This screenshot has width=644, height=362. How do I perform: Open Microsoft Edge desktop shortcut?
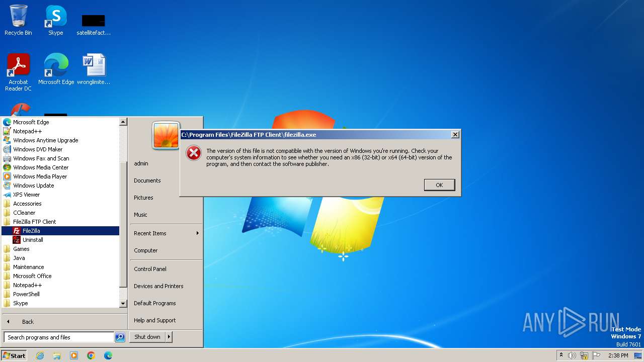tap(56, 69)
